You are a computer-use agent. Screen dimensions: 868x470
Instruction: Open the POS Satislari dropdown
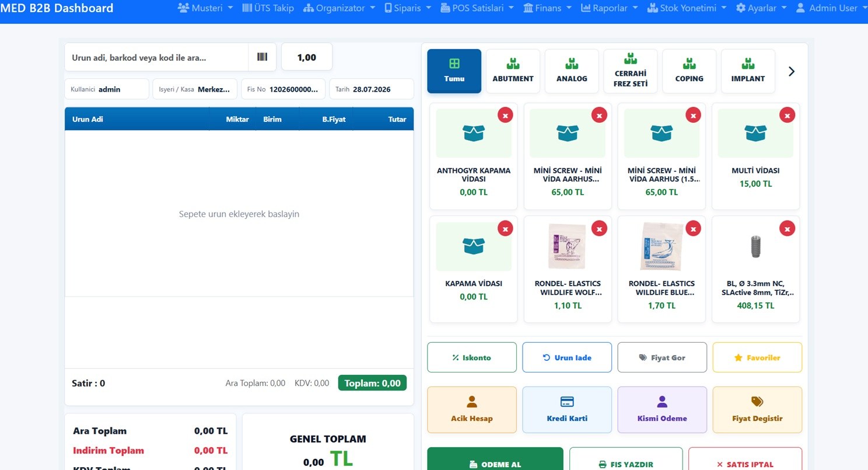(x=477, y=8)
